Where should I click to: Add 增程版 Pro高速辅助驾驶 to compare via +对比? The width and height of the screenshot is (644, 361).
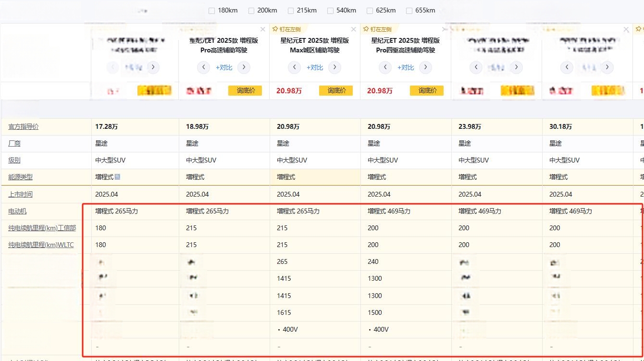pos(224,67)
